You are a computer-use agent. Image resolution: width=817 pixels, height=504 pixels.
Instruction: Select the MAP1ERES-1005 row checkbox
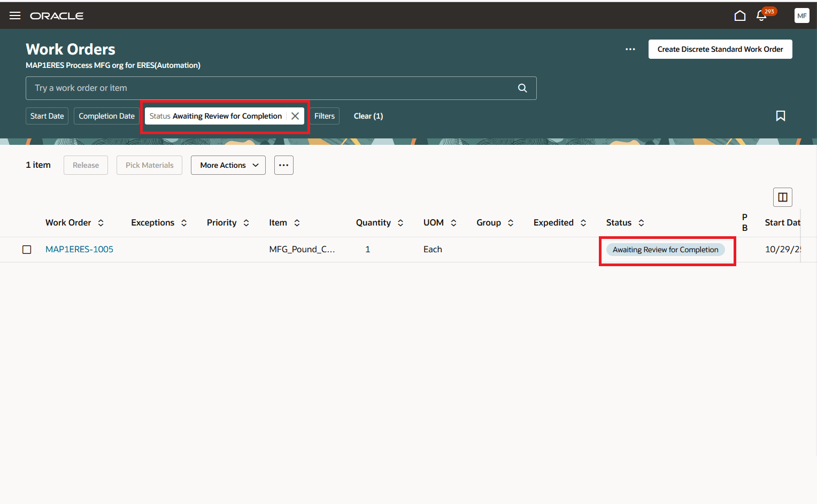click(27, 250)
